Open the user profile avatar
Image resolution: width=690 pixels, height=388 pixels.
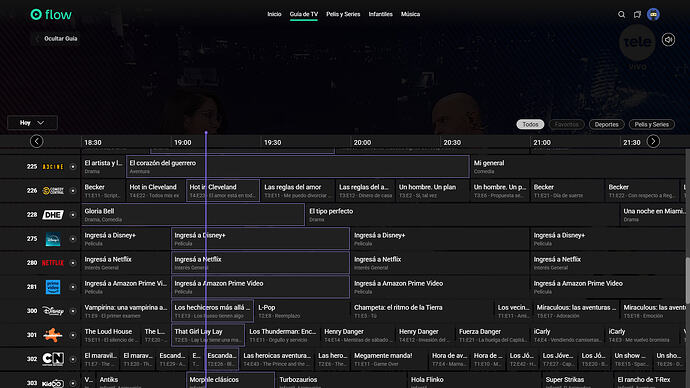[653, 15]
